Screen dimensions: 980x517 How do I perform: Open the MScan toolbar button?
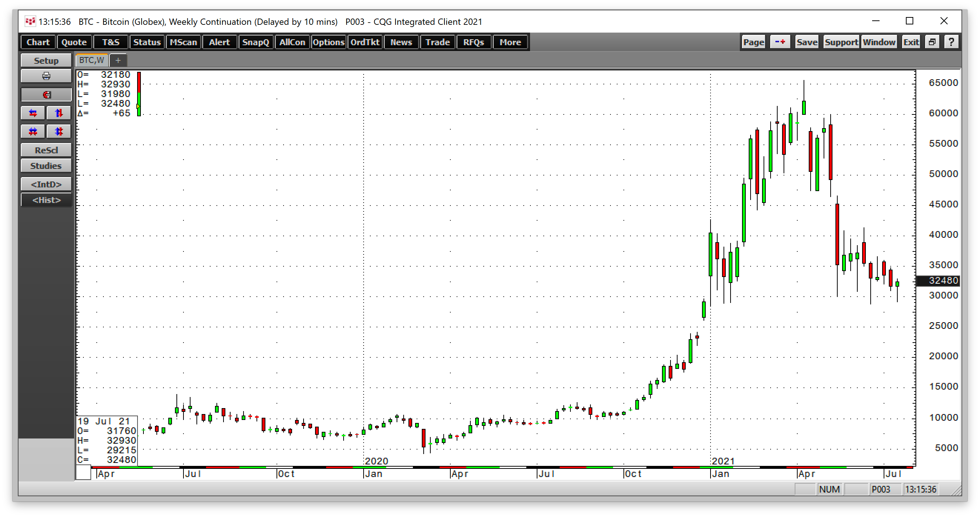click(183, 42)
